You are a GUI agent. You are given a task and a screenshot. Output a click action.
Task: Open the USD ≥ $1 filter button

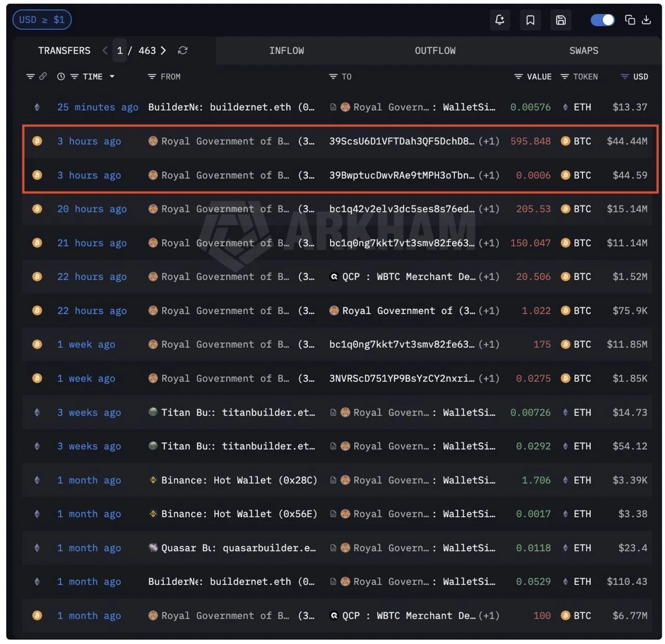42,19
